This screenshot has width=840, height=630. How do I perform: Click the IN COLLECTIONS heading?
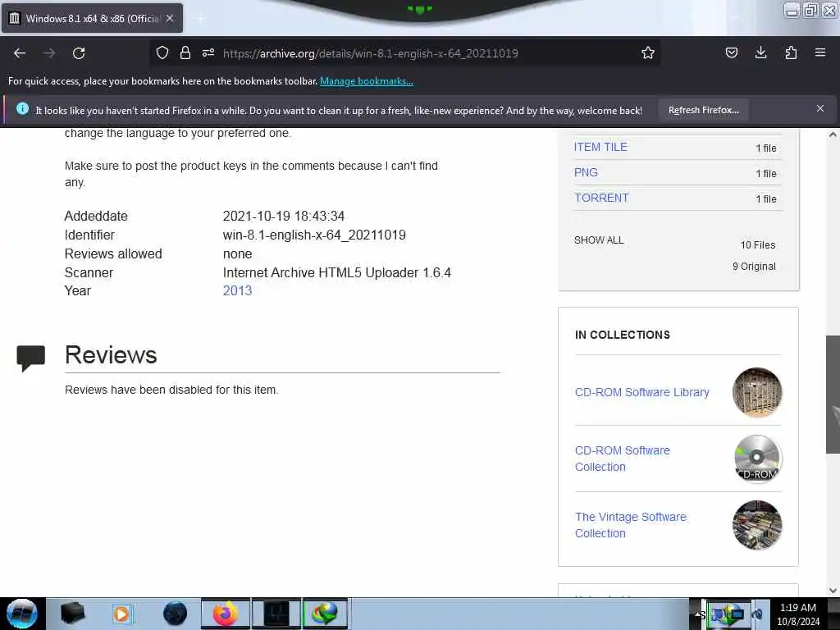[623, 335]
